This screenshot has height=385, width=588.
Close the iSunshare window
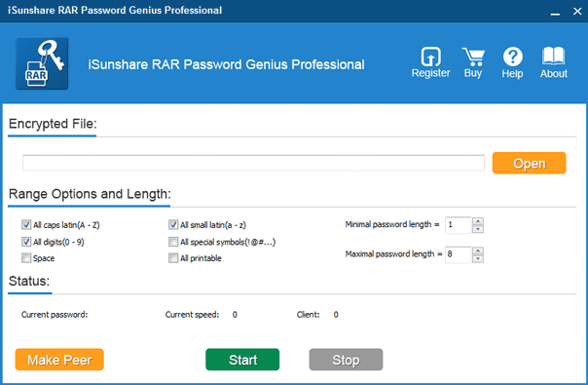(x=577, y=12)
